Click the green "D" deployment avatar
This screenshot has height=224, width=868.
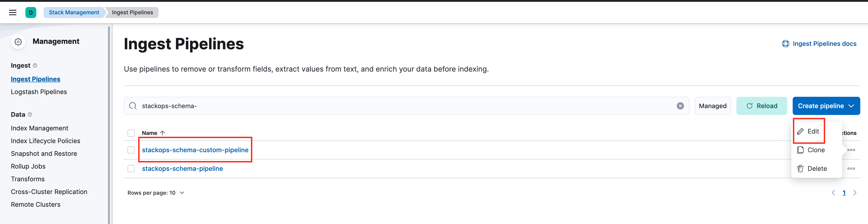pos(31,12)
